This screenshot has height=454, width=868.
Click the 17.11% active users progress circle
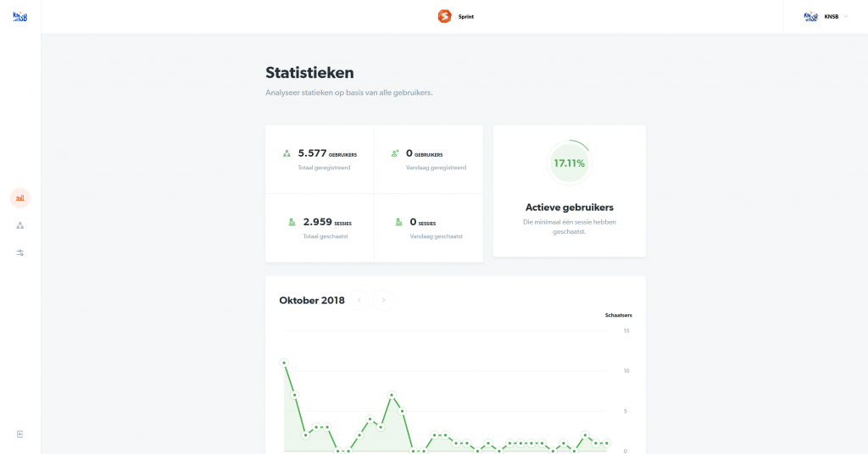click(569, 163)
